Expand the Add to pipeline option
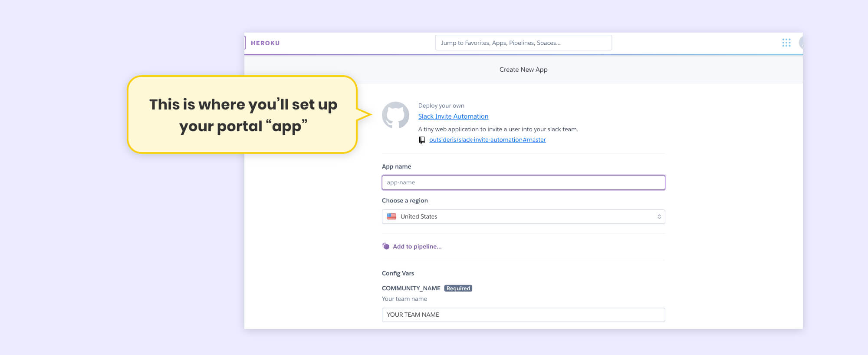This screenshot has width=868, height=355. (x=417, y=246)
